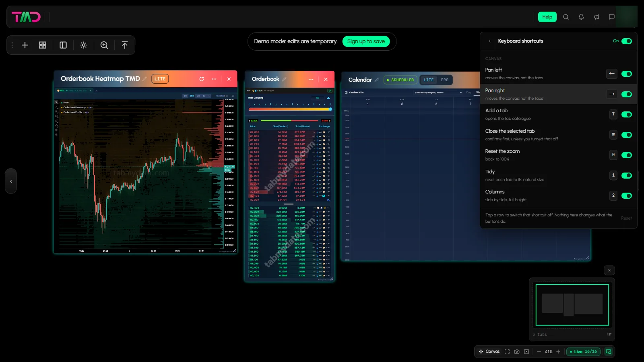644x362 pixels.
Task: Select the LITE tab in Calendar
Action: [429, 80]
